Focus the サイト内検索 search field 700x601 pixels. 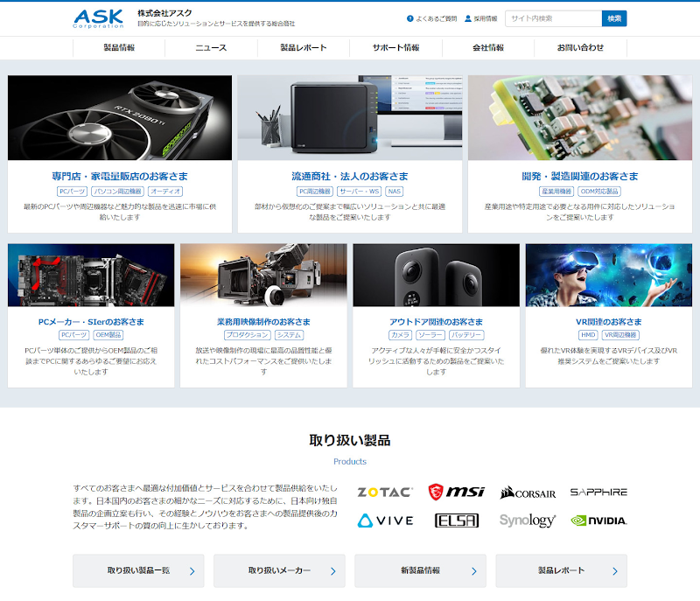point(554,18)
